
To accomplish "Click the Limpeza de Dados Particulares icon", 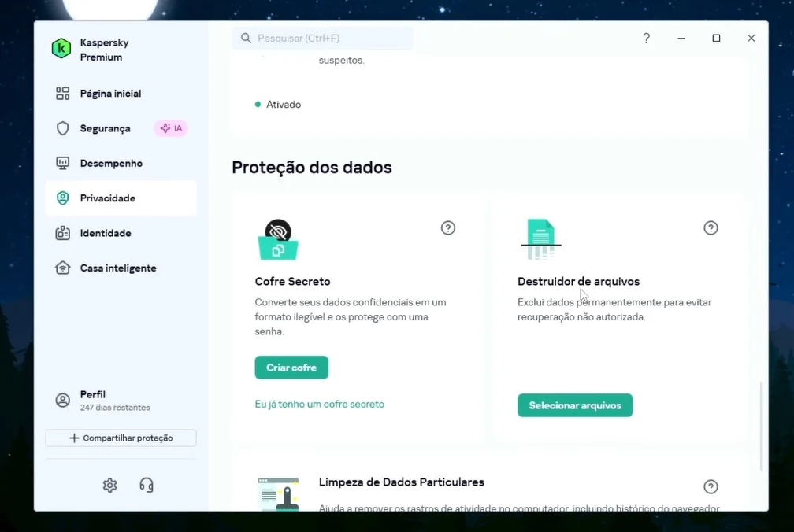I will pyautogui.click(x=278, y=494).
